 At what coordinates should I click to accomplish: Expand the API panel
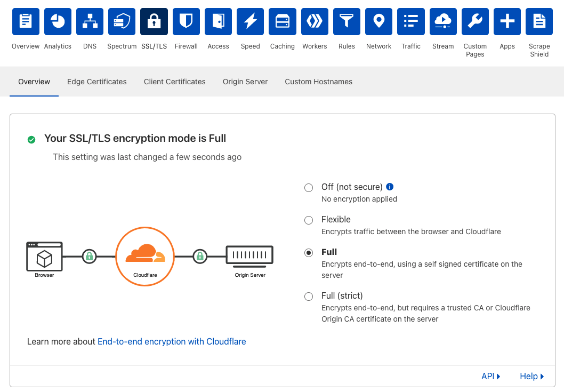tap(490, 376)
